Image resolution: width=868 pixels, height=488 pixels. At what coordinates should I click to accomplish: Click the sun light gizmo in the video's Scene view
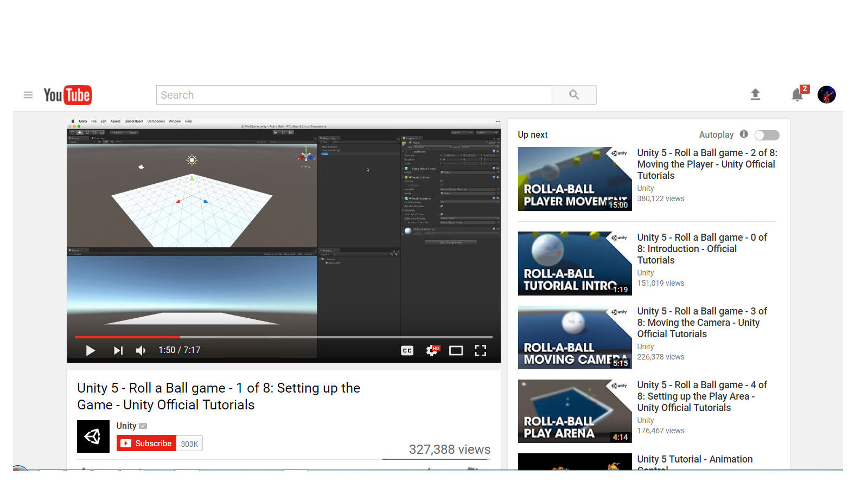(192, 159)
